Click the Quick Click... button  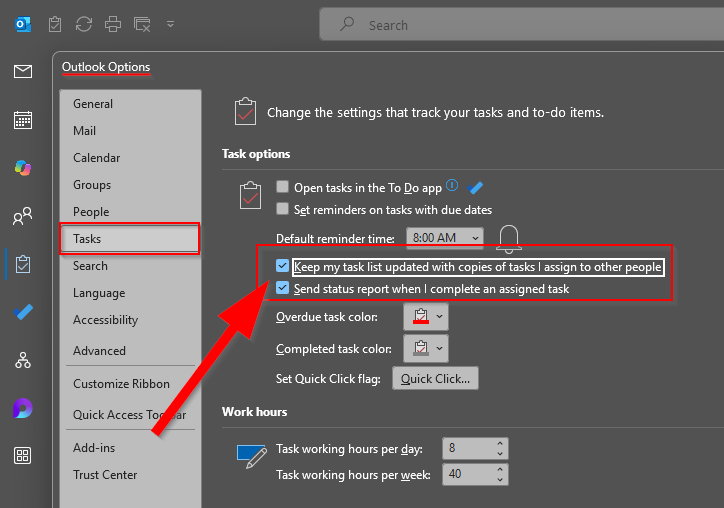435,379
